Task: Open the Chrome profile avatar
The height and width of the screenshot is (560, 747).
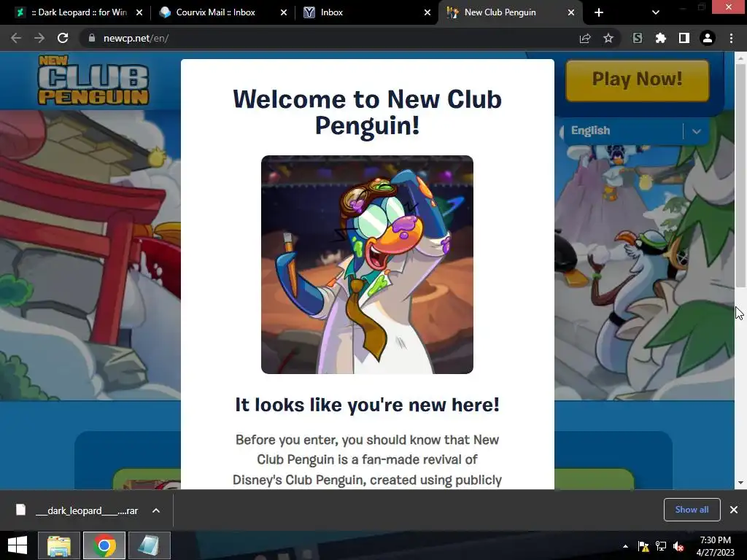Action: click(x=708, y=38)
